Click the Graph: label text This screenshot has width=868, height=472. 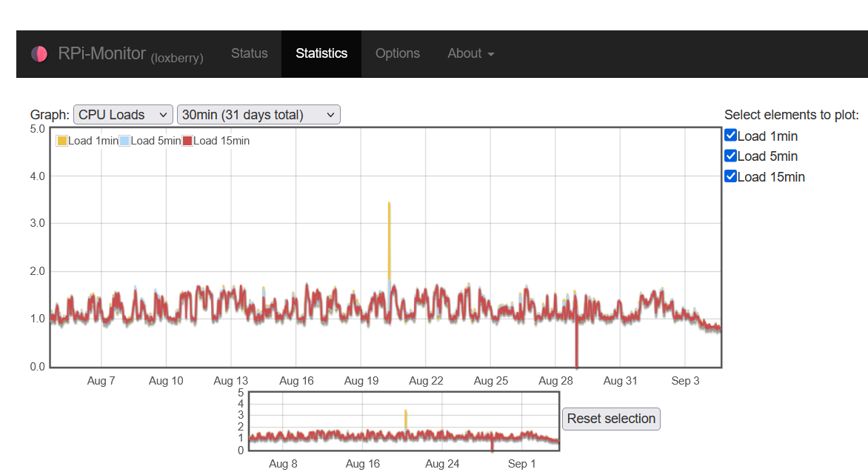pos(50,115)
